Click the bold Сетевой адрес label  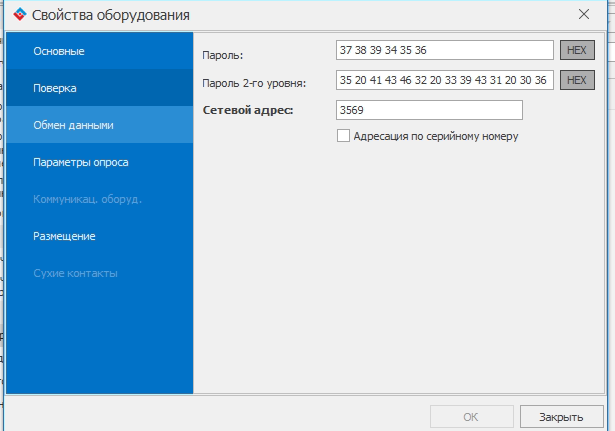coord(247,110)
